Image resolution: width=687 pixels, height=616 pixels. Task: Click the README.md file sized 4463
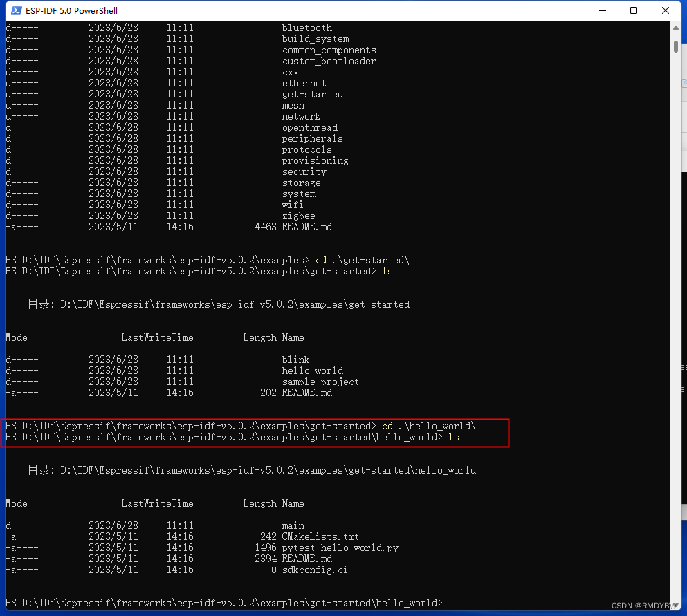click(x=306, y=227)
